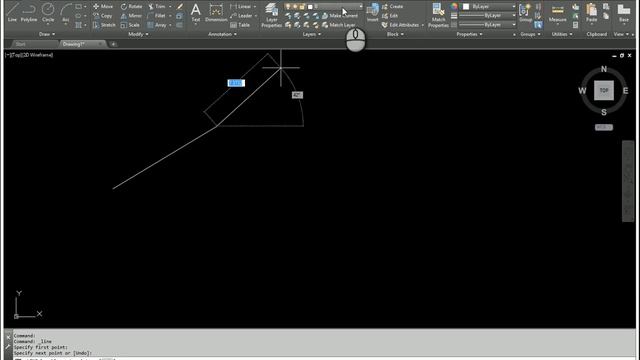Screen dimensions: 640x360
Task: Select the Line draw tool
Action: (12, 12)
